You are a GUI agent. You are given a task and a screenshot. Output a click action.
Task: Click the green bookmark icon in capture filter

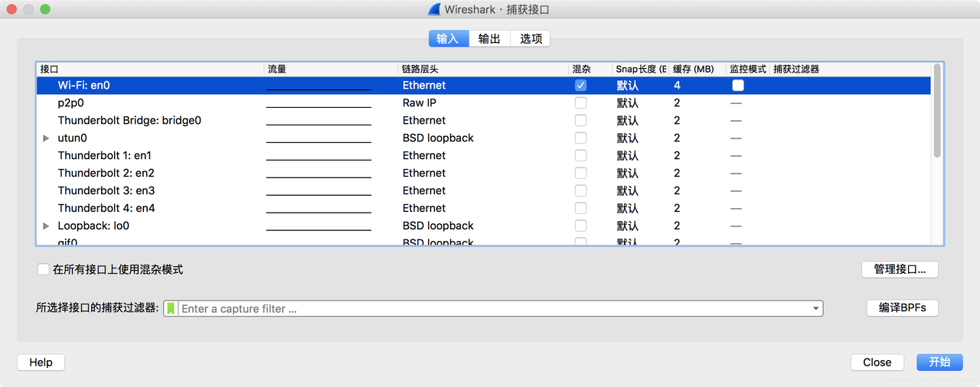(x=171, y=308)
